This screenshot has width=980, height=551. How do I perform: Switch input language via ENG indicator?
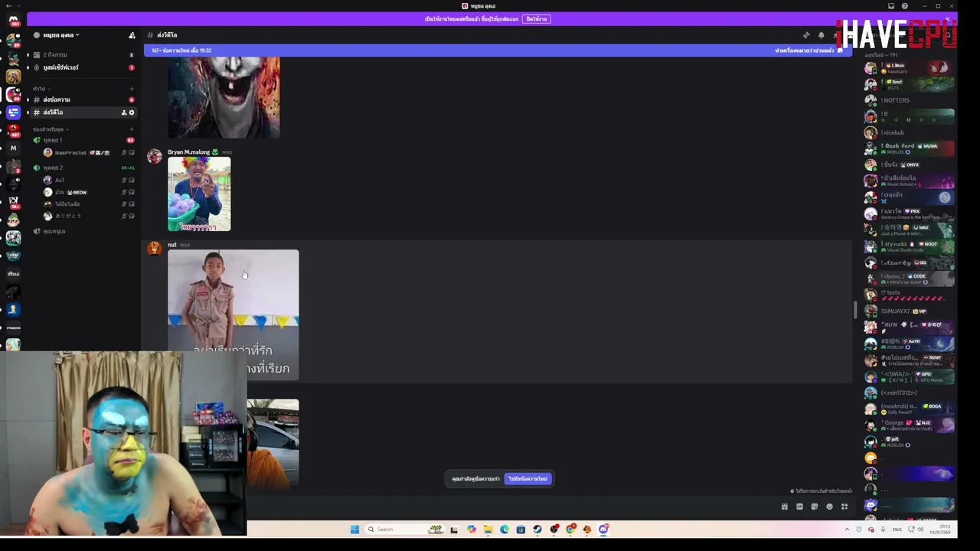point(897,530)
